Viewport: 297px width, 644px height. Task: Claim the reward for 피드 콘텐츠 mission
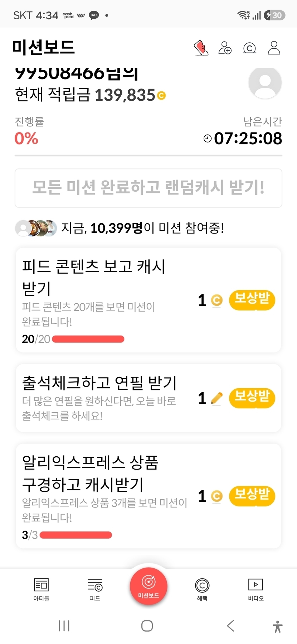point(252,300)
